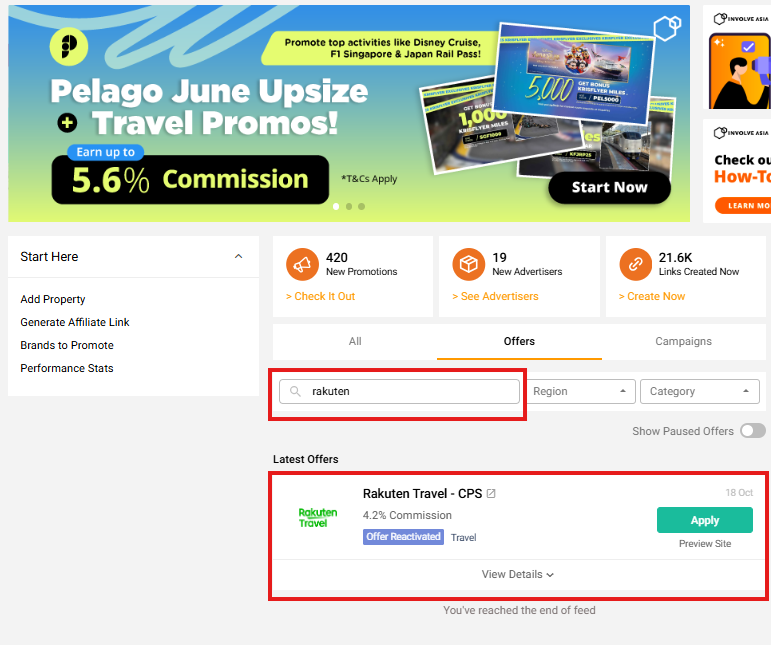Open the Region dropdown
This screenshot has height=645, width=771.
(581, 391)
